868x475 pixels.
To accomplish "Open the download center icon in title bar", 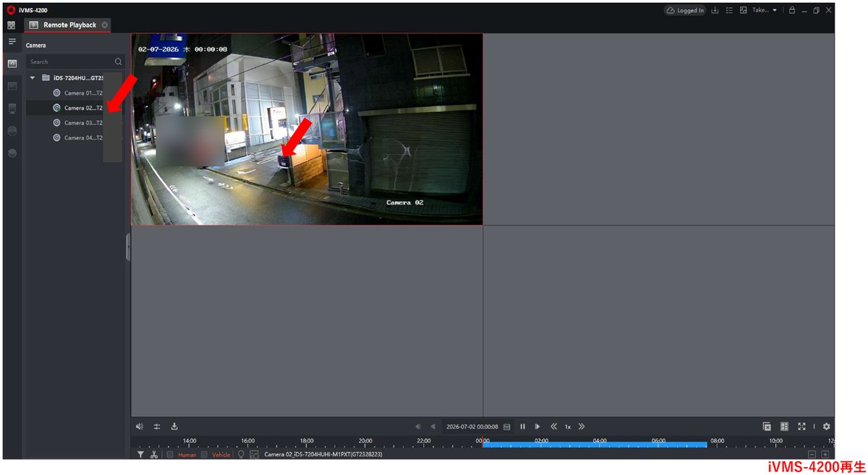I will (x=715, y=10).
